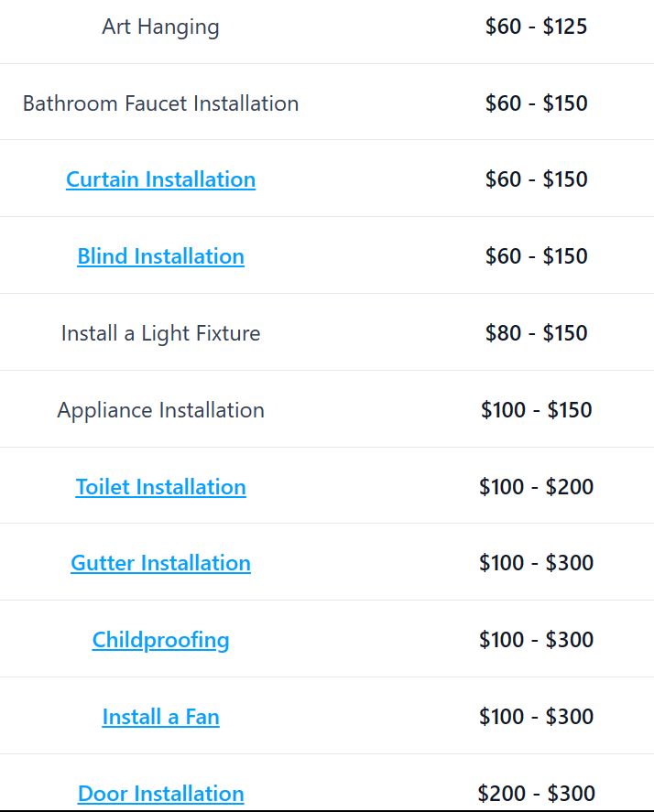The width and height of the screenshot is (654, 812).
Task: Click the Gutter Installation $100 - $300 price
Action: click(x=537, y=563)
